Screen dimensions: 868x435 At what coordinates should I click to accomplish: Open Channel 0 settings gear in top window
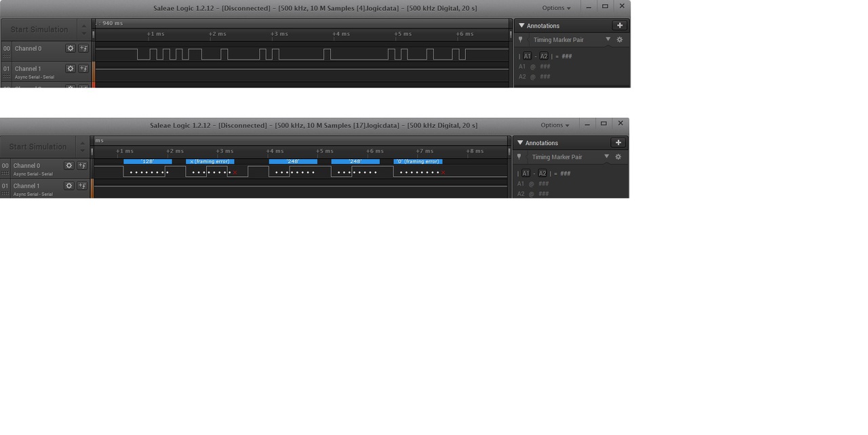pyautogui.click(x=70, y=49)
